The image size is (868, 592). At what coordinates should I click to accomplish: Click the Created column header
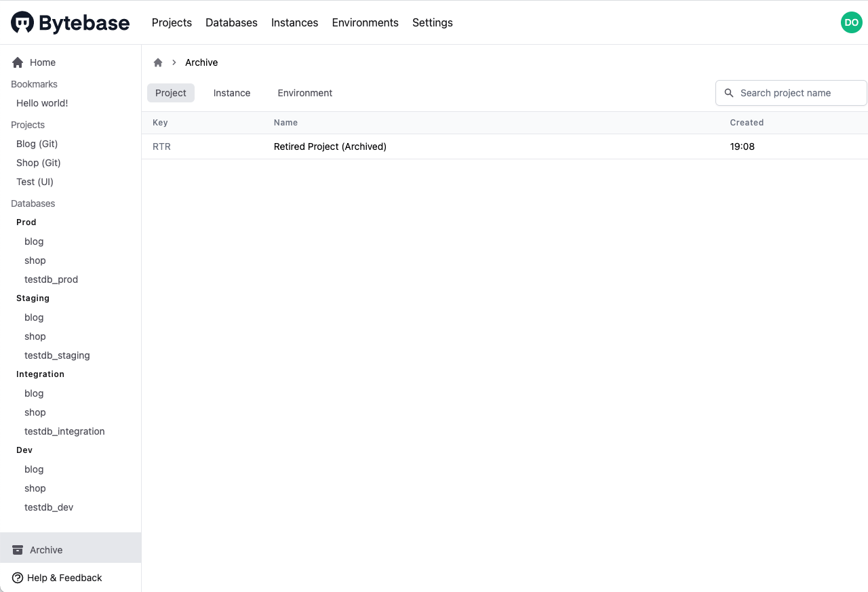pos(747,123)
